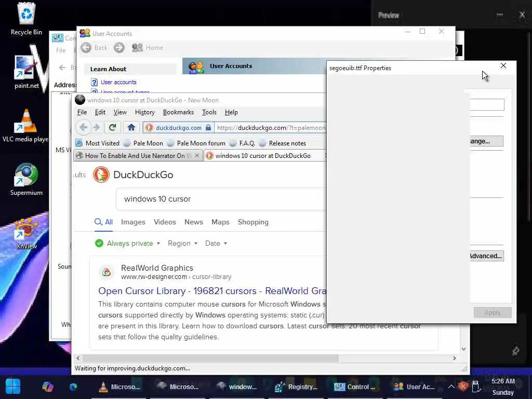Close the How To Enable Narrator tab

(x=197, y=155)
